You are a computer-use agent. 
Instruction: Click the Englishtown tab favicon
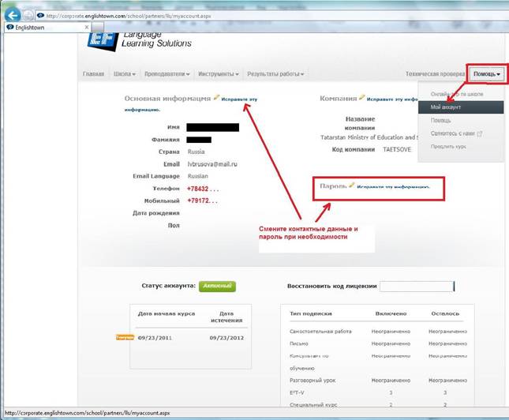pos(10,27)
